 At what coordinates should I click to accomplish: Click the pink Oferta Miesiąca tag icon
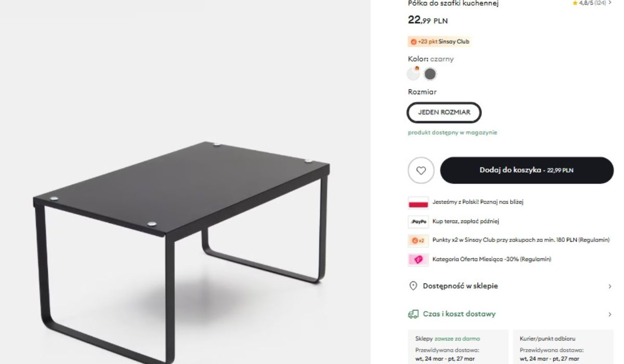coord(418,259)
